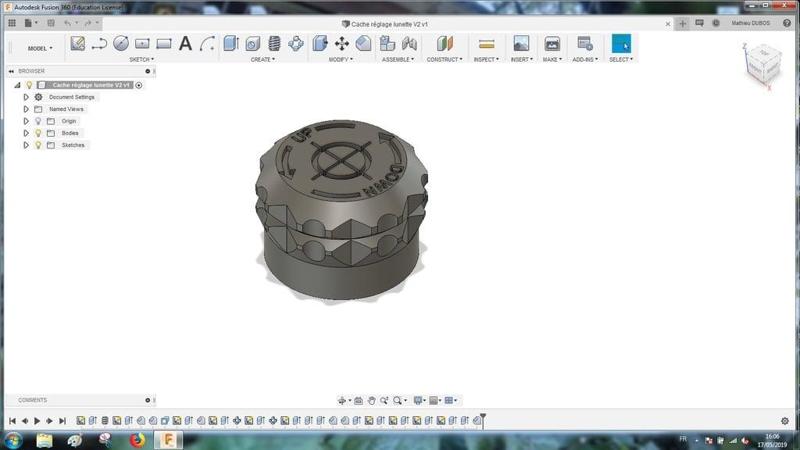Open the CREATE menu
Screen dimensions: 800x450
pos(263,60)
